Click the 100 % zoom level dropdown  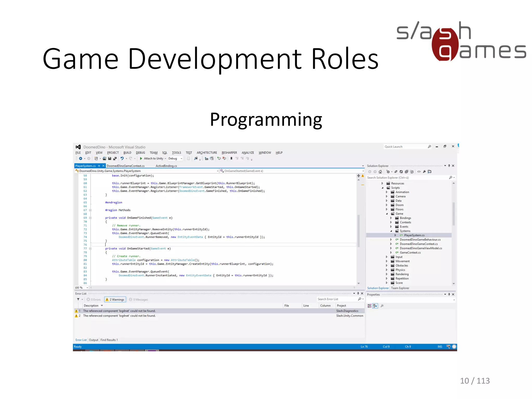[x=81, y=288]
